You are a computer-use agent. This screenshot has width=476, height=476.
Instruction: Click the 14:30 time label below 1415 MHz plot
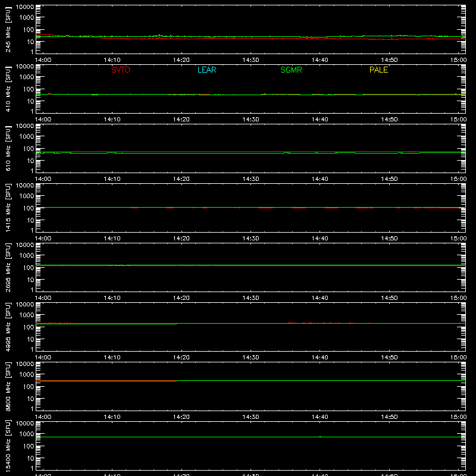tap(250, 239)
